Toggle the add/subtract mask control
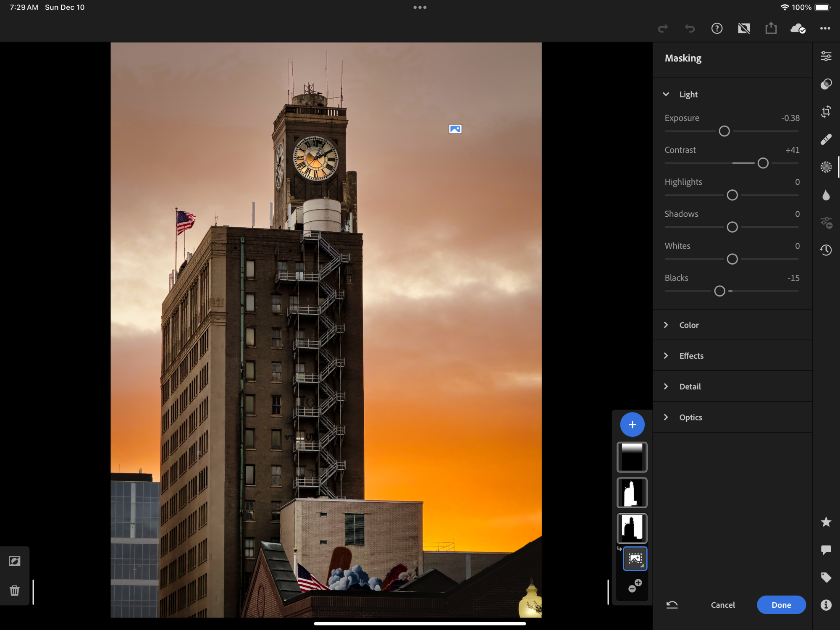 [x=635, y=585]
